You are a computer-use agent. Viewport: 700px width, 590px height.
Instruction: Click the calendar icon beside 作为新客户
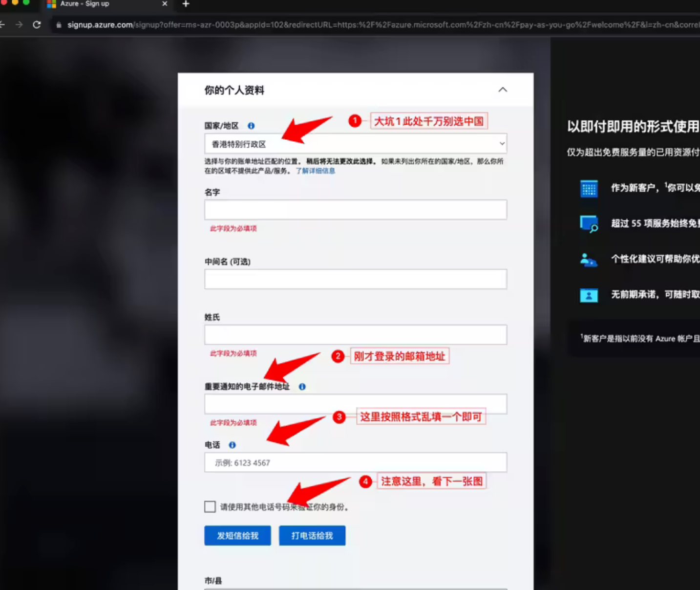tap(589, 188)
